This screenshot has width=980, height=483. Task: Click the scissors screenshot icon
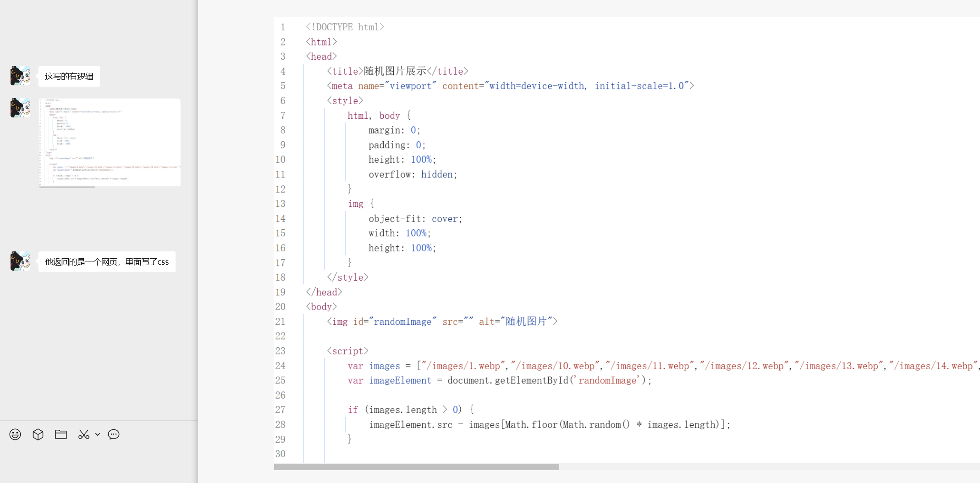[83, 434]
